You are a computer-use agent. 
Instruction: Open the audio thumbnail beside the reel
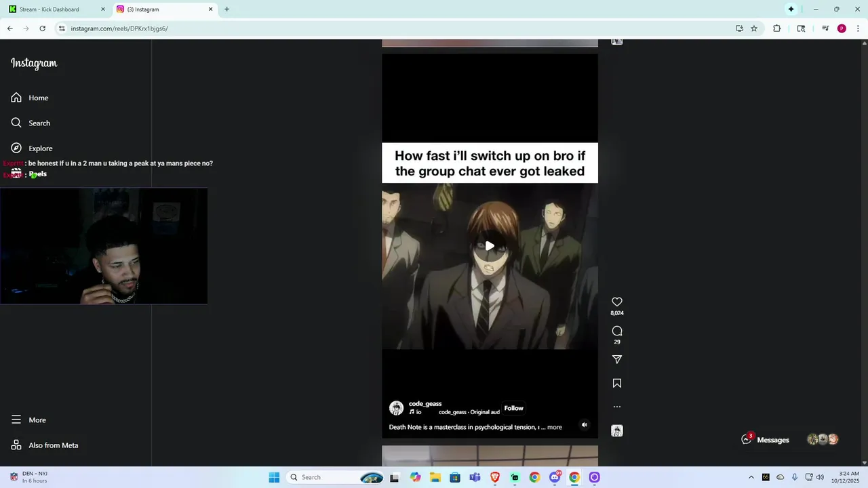point(617,431)
